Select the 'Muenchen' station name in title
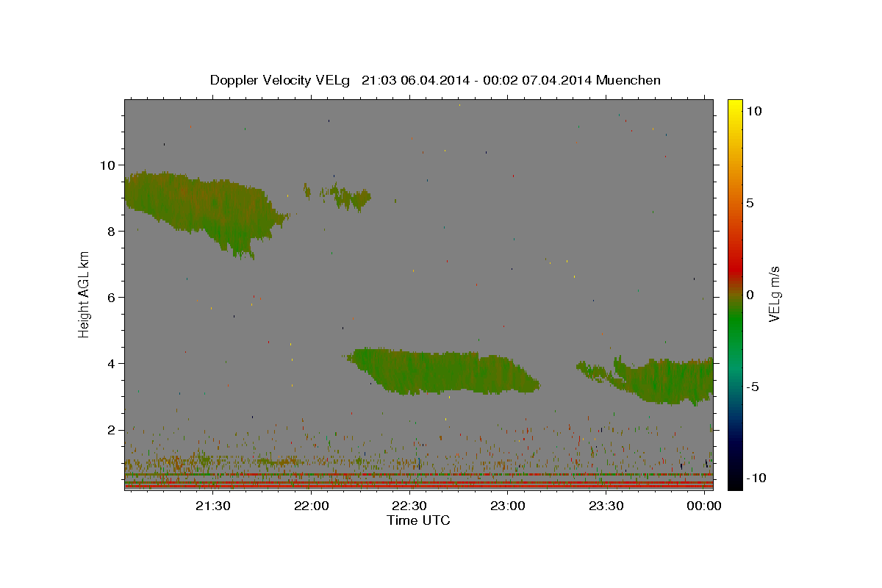Image resolution: width=882 pixels, height=588 pixels. tap(628, 80)
